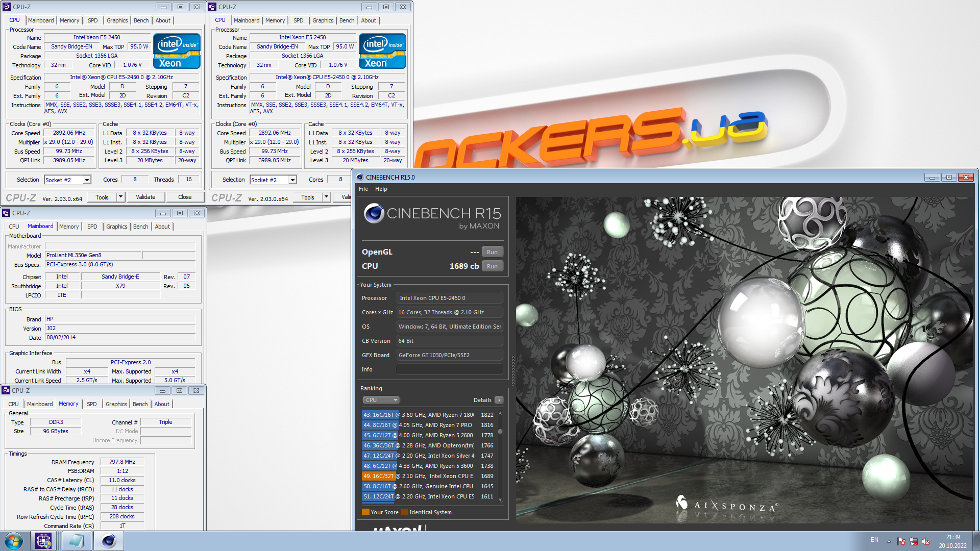Viewport: 980px width, 551px height.
Task: Open the Tools arrow dropdown next to Validate
Action: pyautogui.click(x=120, y=197)
